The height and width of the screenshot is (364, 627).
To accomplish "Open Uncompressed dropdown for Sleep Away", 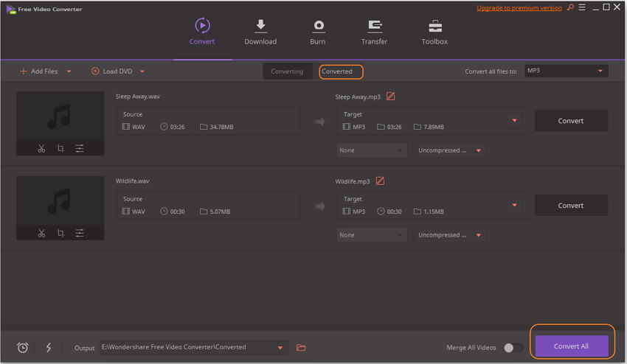I will (450, 150).
